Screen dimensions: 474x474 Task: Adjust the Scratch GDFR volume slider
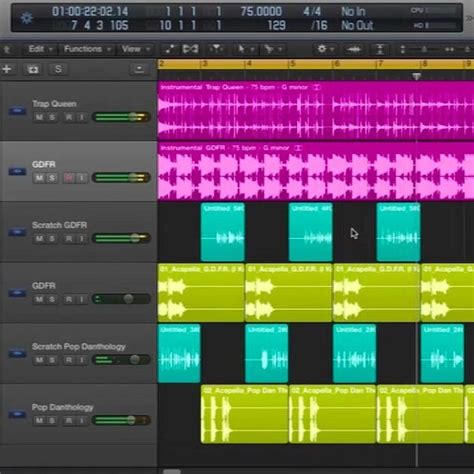click(121, 238)
